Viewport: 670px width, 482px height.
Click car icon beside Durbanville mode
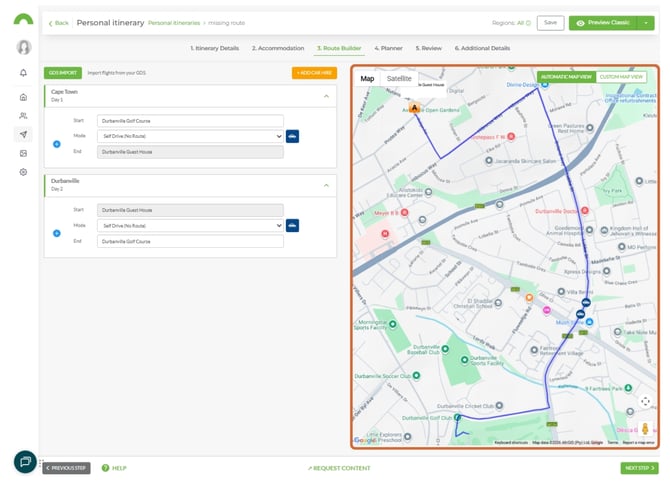292,226
